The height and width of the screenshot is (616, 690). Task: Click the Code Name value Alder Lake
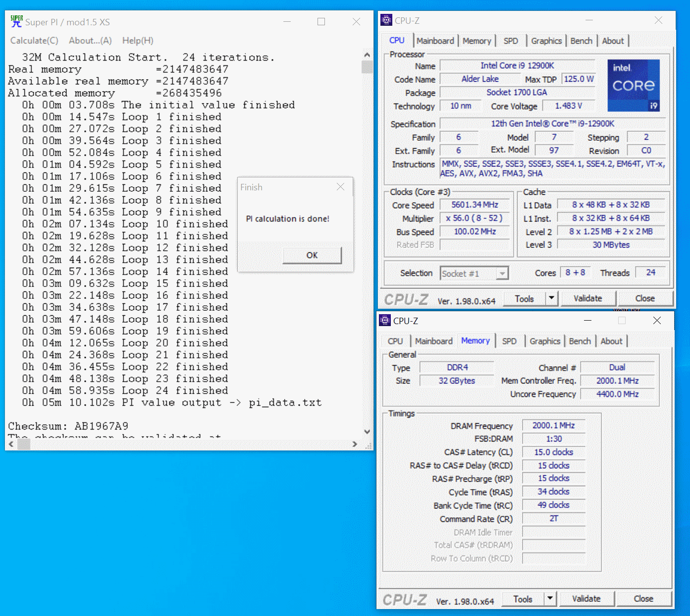pyautogui.click(x=480, y=79)
